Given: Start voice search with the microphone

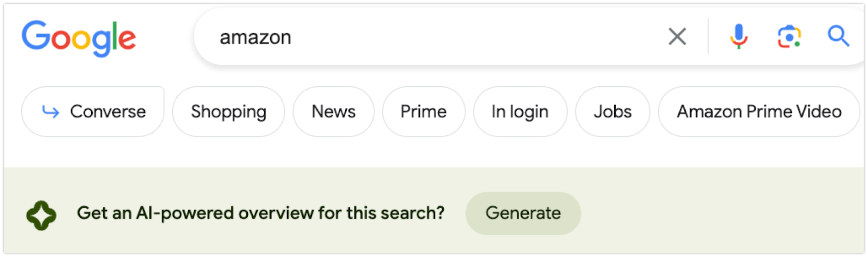Looking at the screenshot, I should (738, 37).
